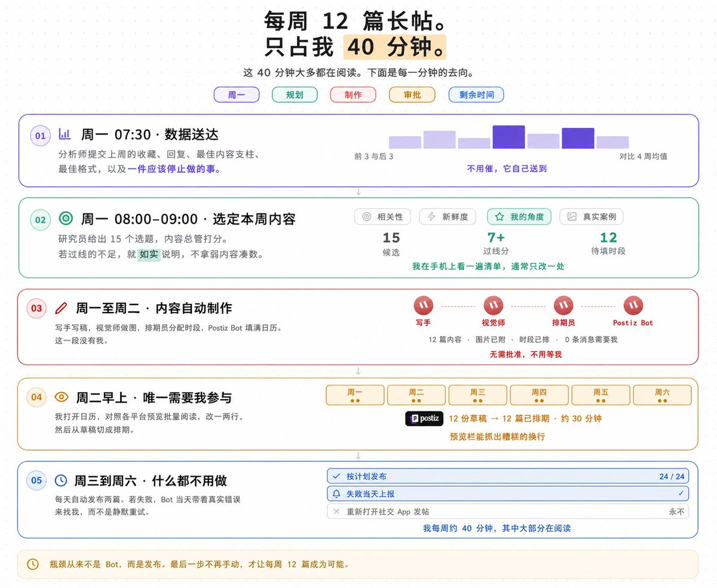Image resolution: width=717 pixels, height=588 pixels.
Task: Click the 按计划发布 row label
Action: [x=366, y=476]
